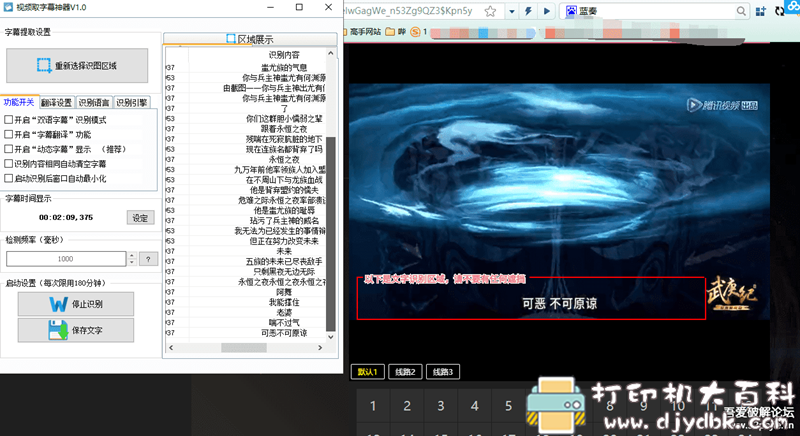Click the horizontal scrollbar thumb under the list

pyautogui.click(x=243, y=347)
